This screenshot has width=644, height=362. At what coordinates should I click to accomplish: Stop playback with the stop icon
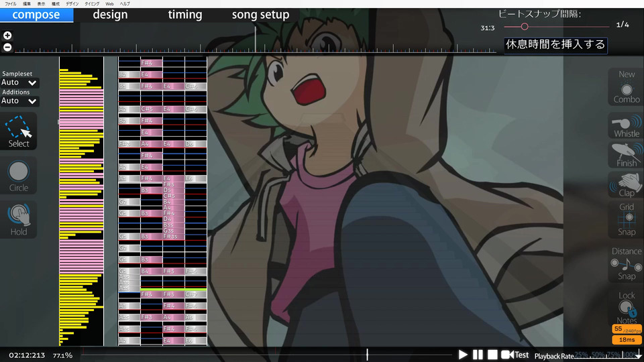click(x=492, y=355)
